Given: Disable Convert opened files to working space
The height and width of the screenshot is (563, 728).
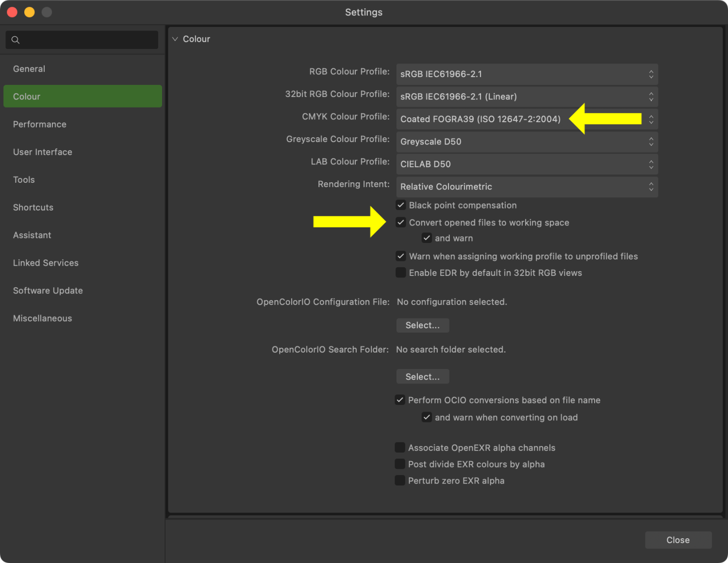Looking at the screenshot, I should click(401, 223).
